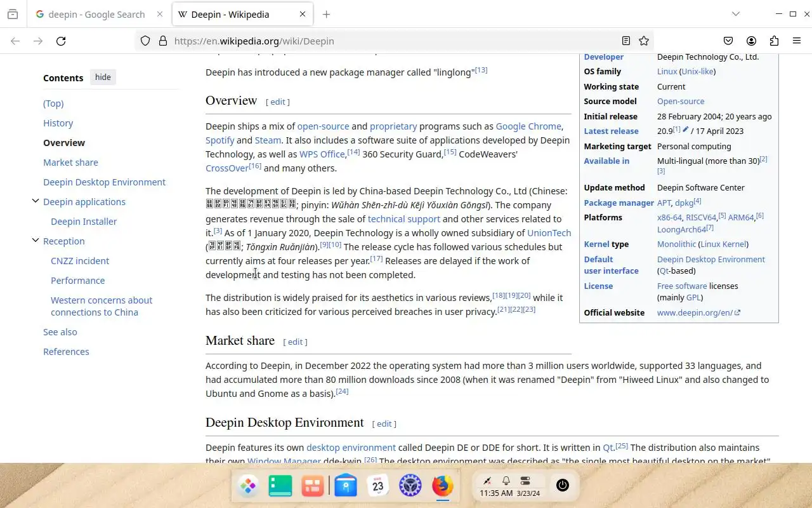Viewport: 812px width, 508px height.
Task: Open Performance in the contents list
Action: (77, 281)
